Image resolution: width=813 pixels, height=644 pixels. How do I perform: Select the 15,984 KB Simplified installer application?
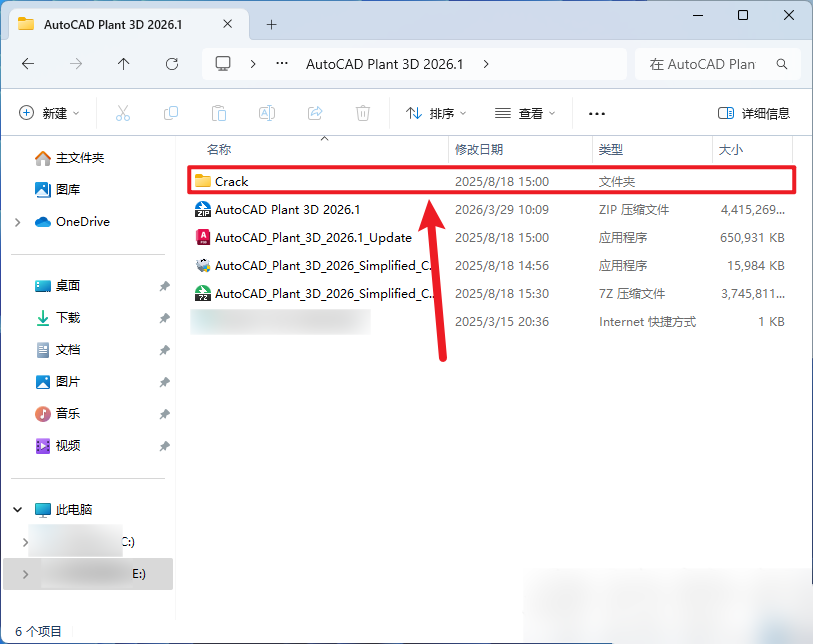(x=491, y=265)
